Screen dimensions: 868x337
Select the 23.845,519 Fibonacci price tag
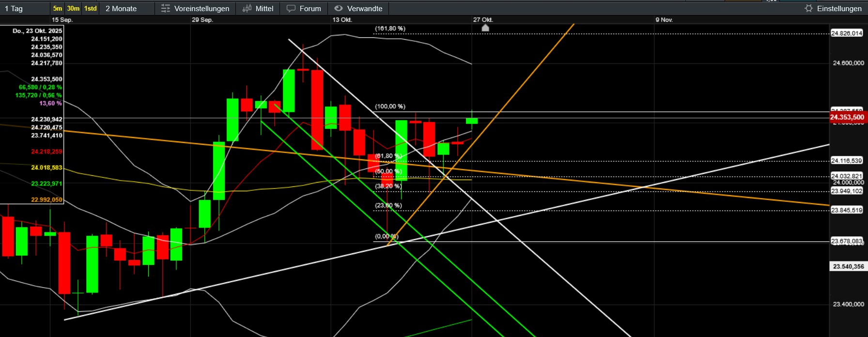[x=847, y=210]
